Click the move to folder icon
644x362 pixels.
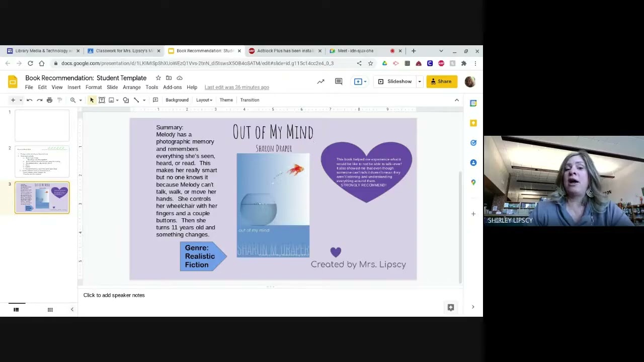point(169,78)
